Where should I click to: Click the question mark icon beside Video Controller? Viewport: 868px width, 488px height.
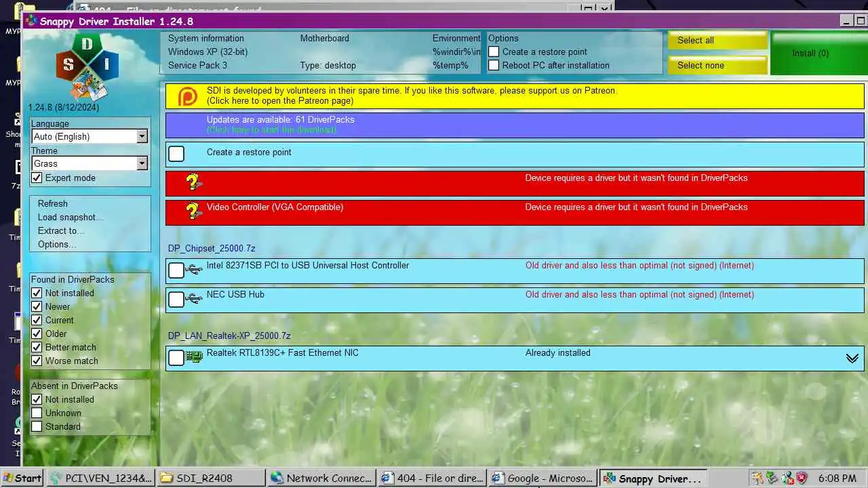(x=193, y=211)
